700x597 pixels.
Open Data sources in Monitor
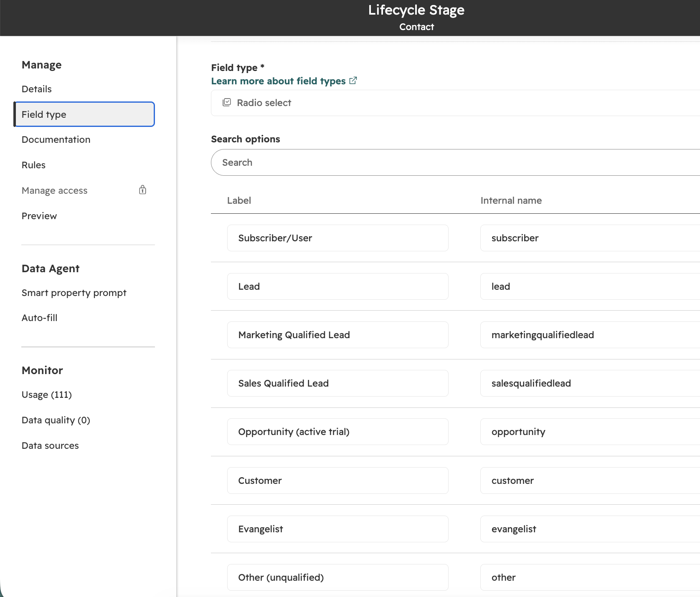[x=50, y=445]
